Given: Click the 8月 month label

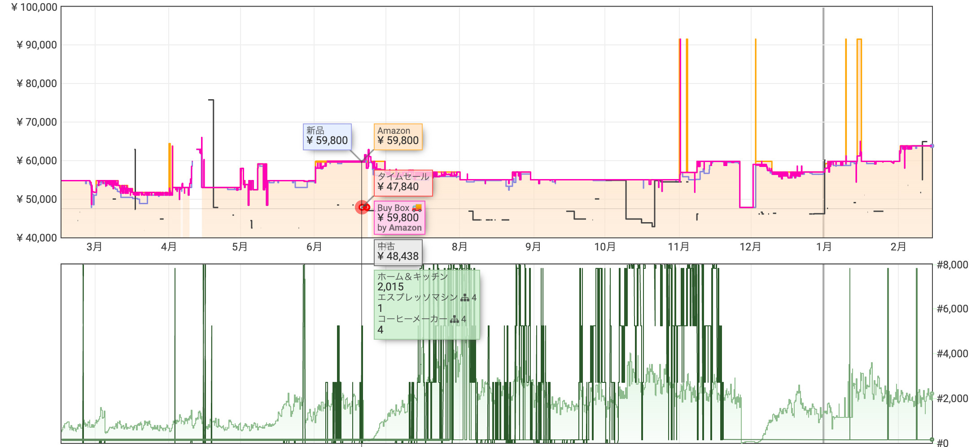Looking at the screenshot, I should [459, 247].
